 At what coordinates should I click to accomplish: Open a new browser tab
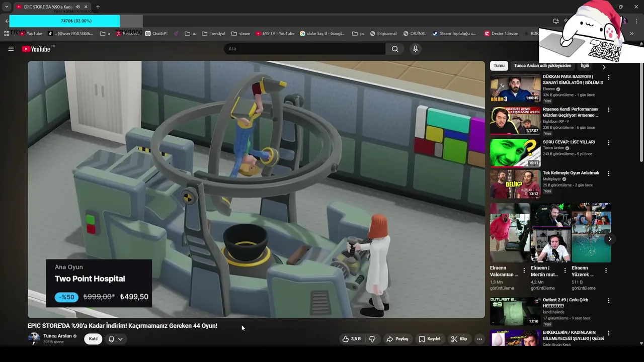(x=98, y=7)
